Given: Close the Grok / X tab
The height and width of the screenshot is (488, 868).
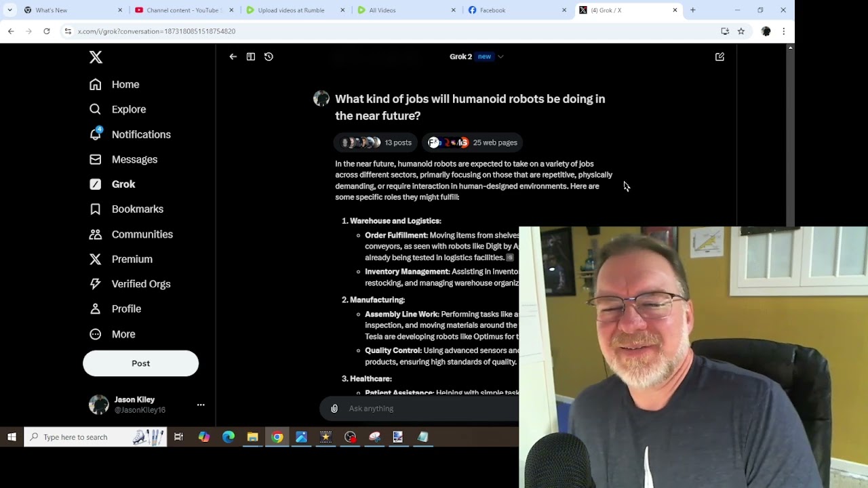Looking at the screenshot, I should pos(675,10).
